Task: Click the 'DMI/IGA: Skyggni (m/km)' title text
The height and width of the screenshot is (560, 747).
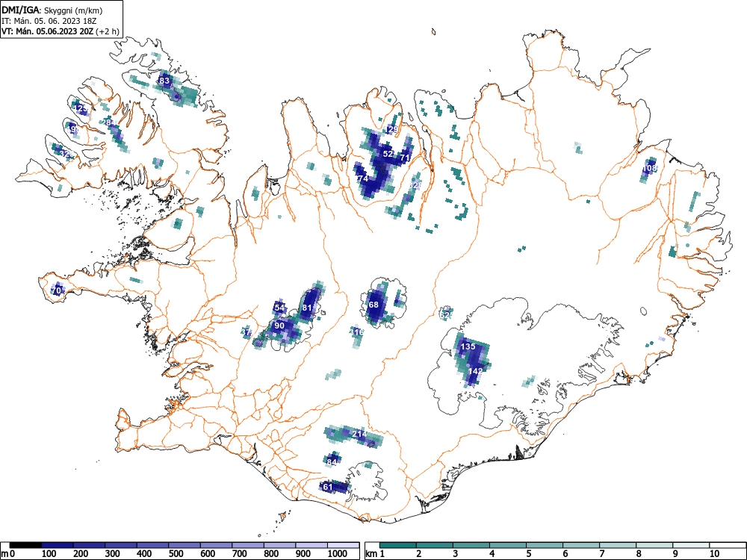Action: tap(52, 10)
